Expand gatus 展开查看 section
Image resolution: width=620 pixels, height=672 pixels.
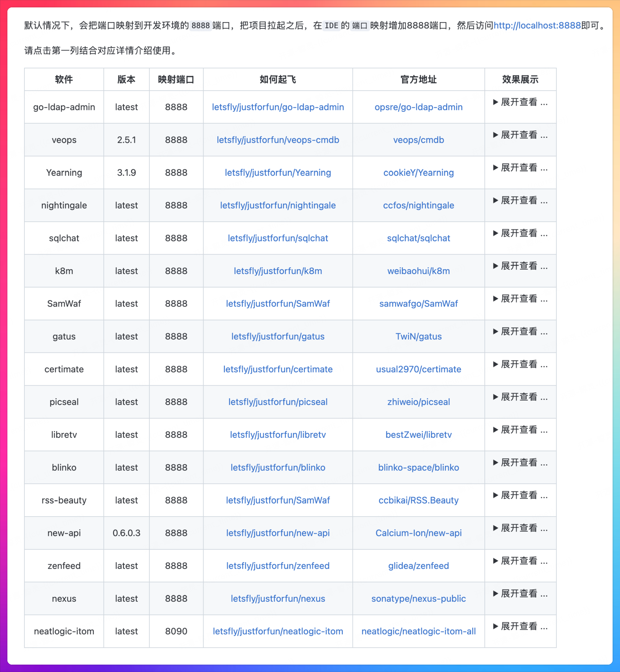[520, 332]
